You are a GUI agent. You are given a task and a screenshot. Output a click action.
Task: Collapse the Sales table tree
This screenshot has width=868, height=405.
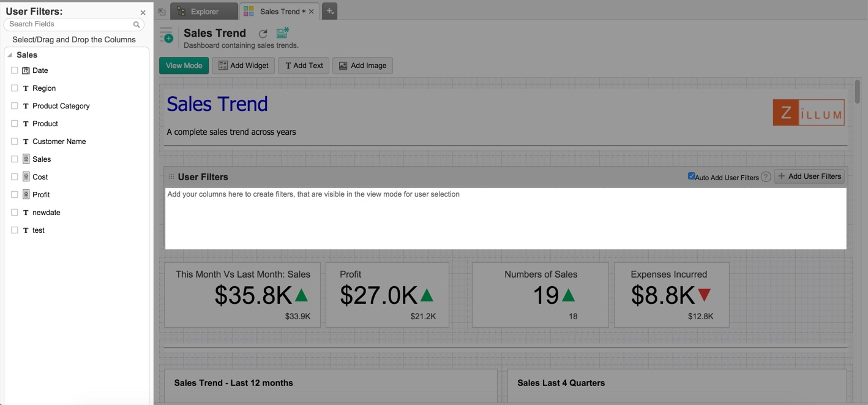pyautogui.click(x=10, y=55)
